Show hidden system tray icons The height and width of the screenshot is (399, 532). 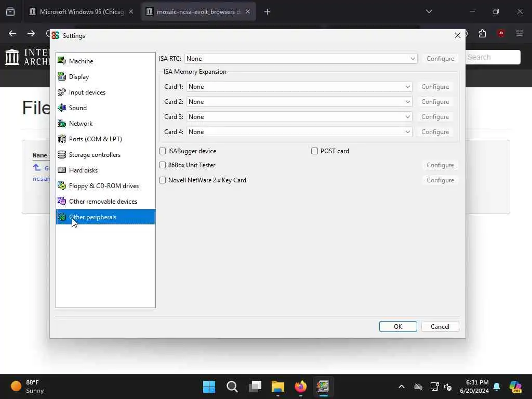[402, 387]
